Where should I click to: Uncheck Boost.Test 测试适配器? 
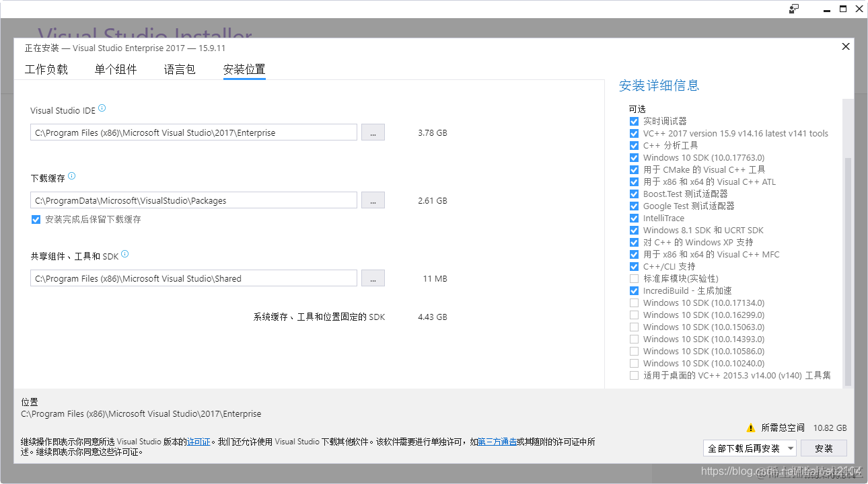tap(634, 194)
